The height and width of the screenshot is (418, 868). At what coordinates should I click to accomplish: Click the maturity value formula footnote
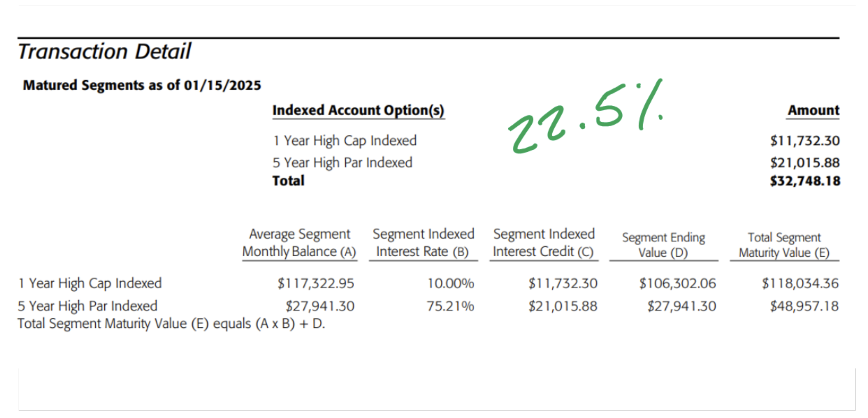coord(171,324)
